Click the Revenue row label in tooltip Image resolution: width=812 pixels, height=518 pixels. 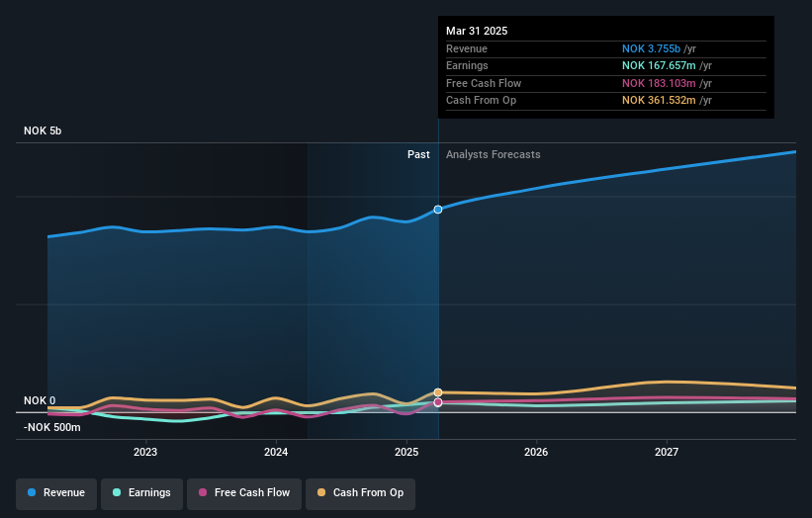pos(467,48)
